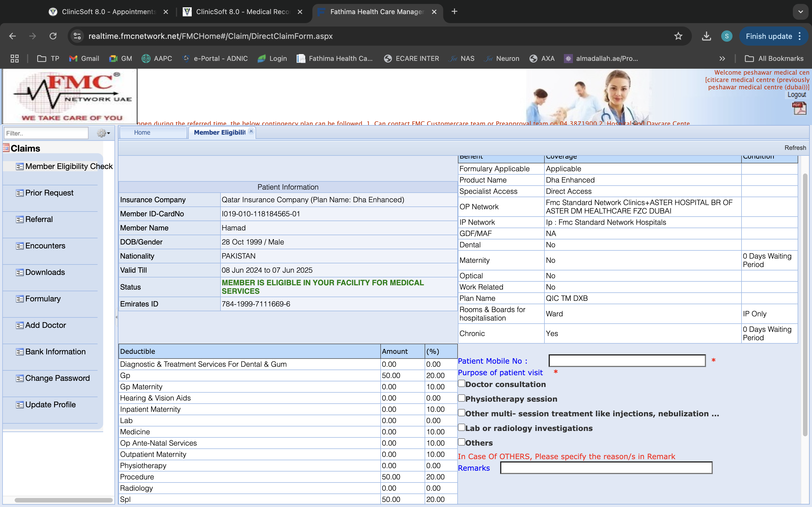The height and width of the screenshot is (507, 812).
Task: Check the Doctor consultation checkbox
Action: 462,383
